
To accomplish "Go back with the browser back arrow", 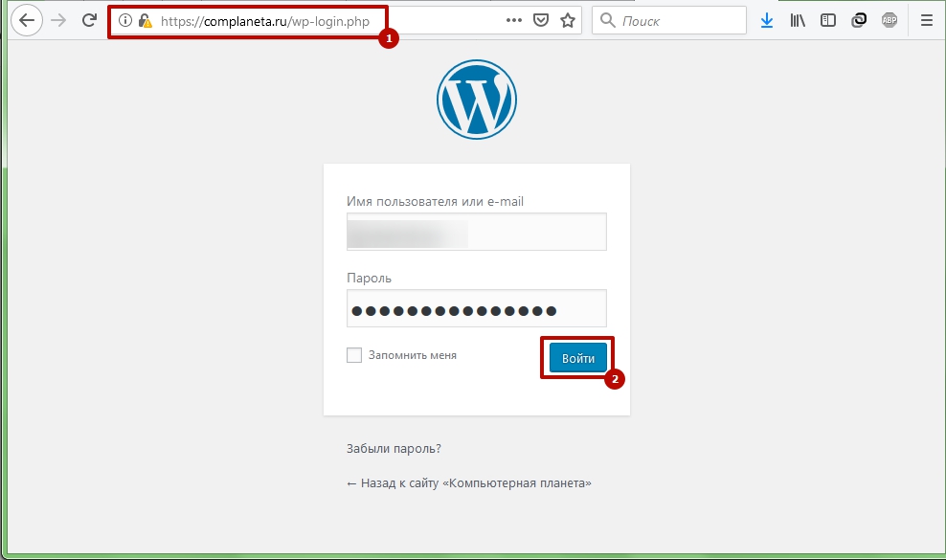I will coord(27,20).
